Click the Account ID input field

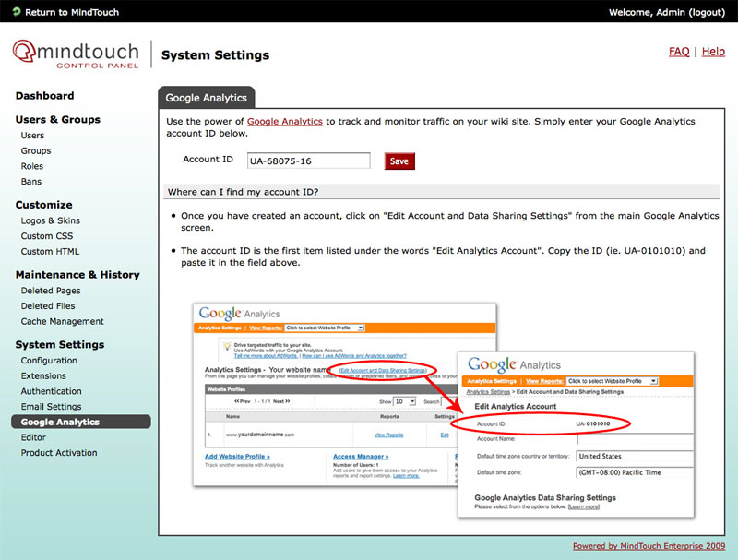coord(308,161)
